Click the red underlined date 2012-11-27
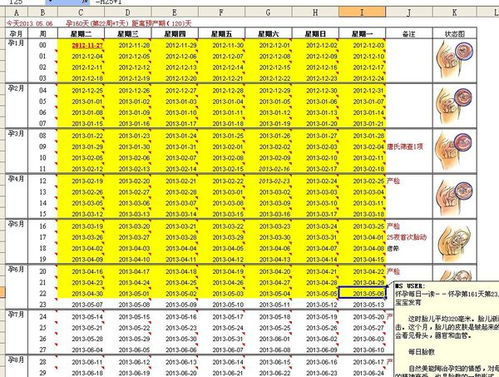The width and height of the screenshot is (499, 377). coord(87,45)
